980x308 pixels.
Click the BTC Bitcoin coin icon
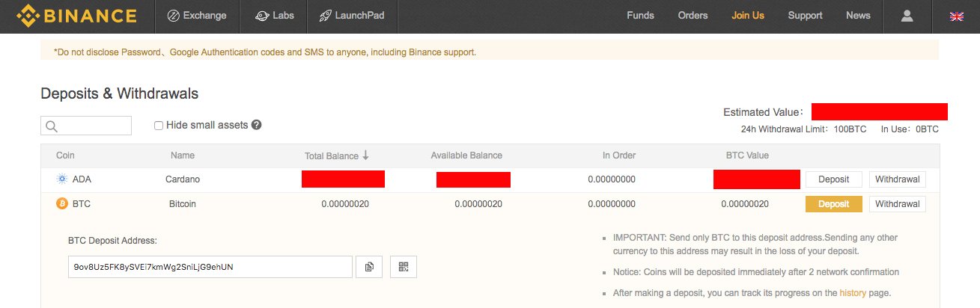pos(61,203)
